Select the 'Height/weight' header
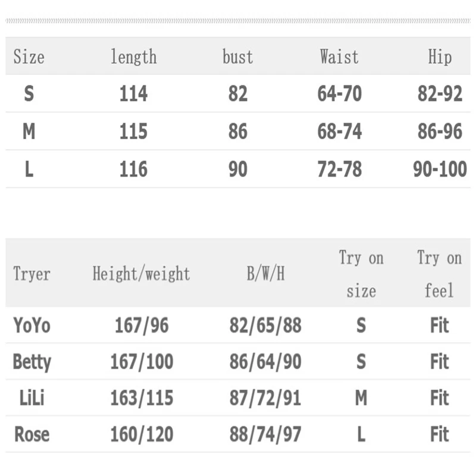The width and height of the screenshot is (476, 476). (x=141, y=274)
